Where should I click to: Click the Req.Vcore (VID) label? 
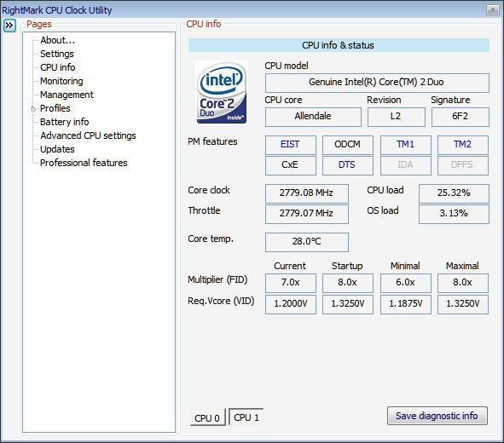(x=221, y=301)
